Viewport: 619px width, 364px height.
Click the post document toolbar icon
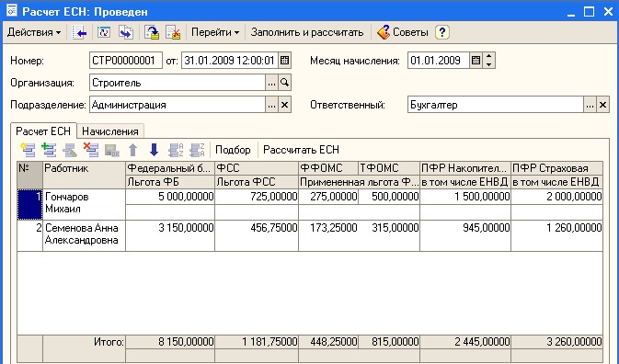[x=152, y=33]
